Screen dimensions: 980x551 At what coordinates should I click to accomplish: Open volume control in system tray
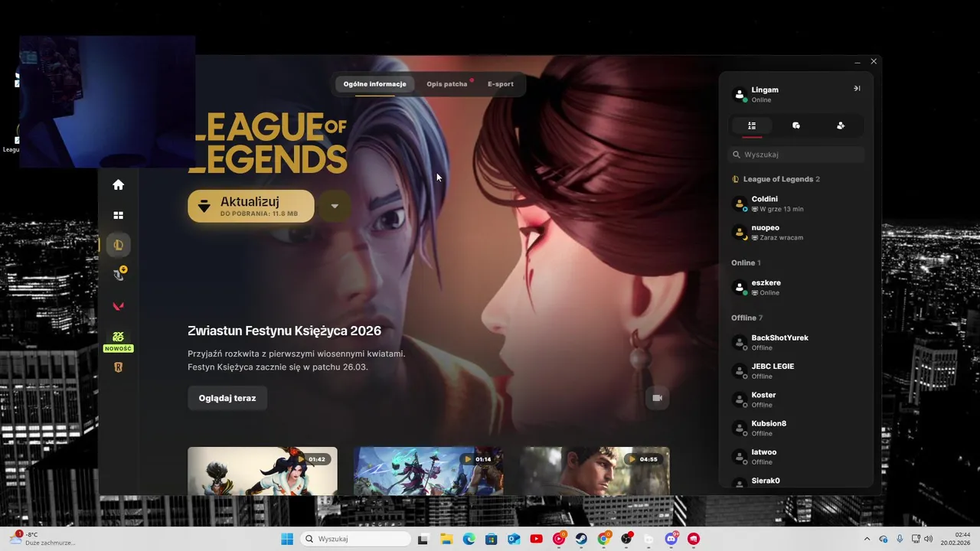point(928,539)
